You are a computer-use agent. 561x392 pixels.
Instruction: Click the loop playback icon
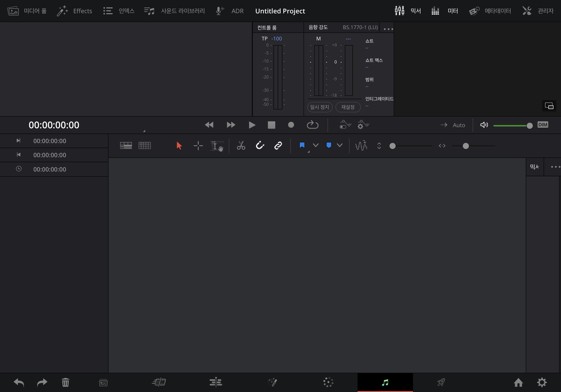312,125
